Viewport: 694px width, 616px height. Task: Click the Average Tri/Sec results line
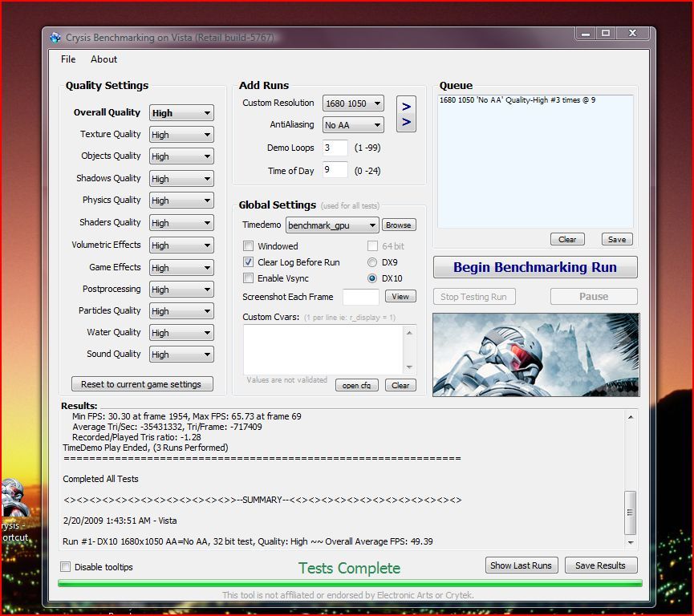tap(167, 427)
